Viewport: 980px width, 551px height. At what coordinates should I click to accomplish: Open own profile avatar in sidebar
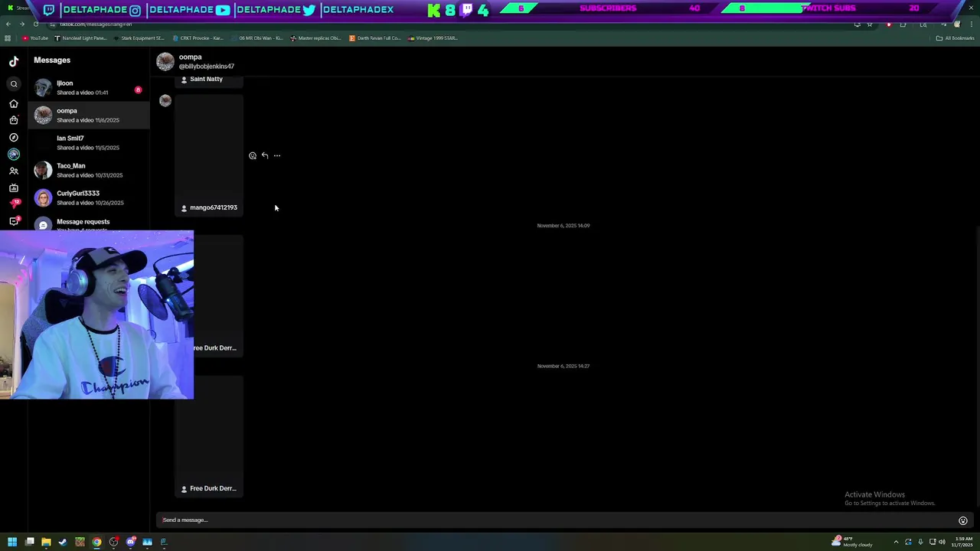14,154
